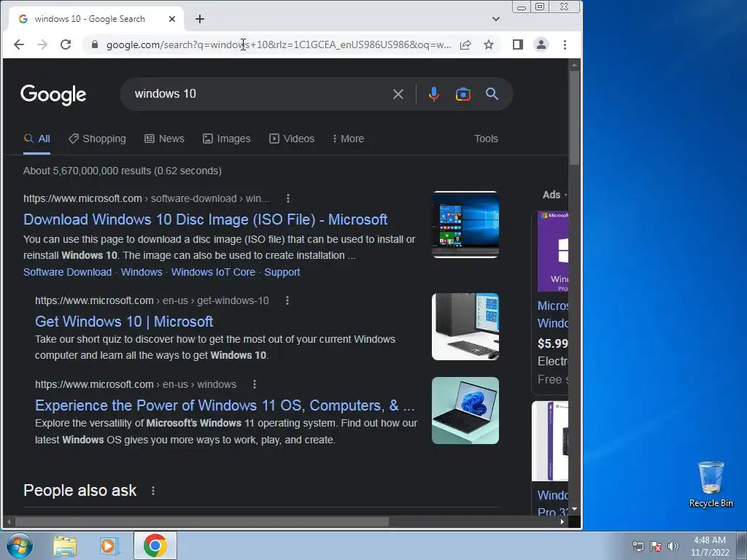
Task: Click the padlock site info icon
Action: [95, 44]
